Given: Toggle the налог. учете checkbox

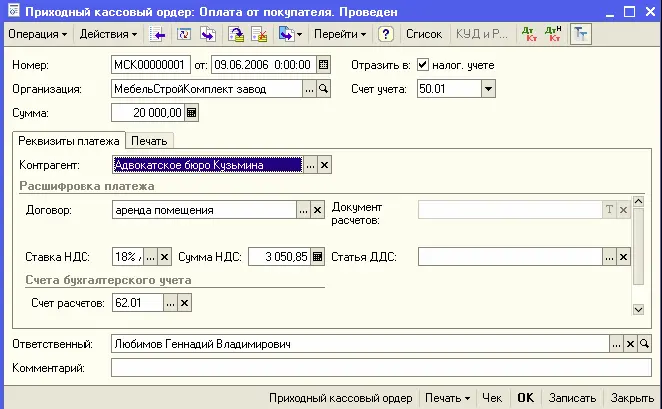Looking at the screenshot, I should (x=423, y=65).
